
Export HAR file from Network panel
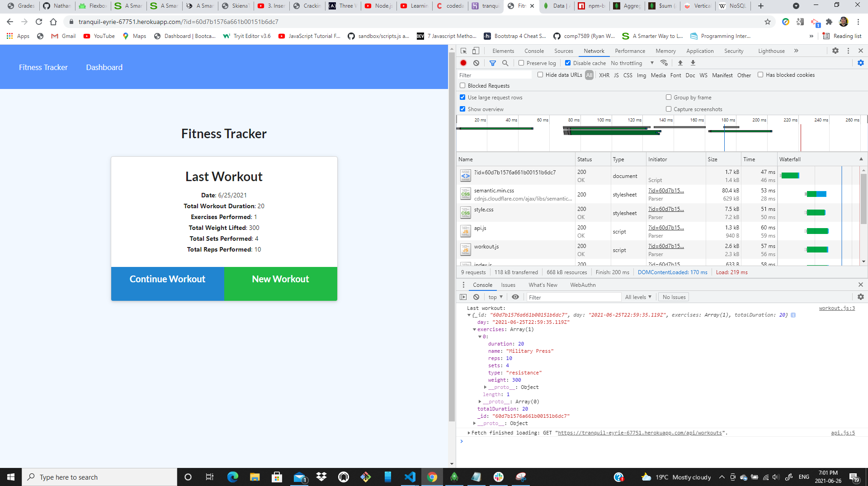(693, 63)
